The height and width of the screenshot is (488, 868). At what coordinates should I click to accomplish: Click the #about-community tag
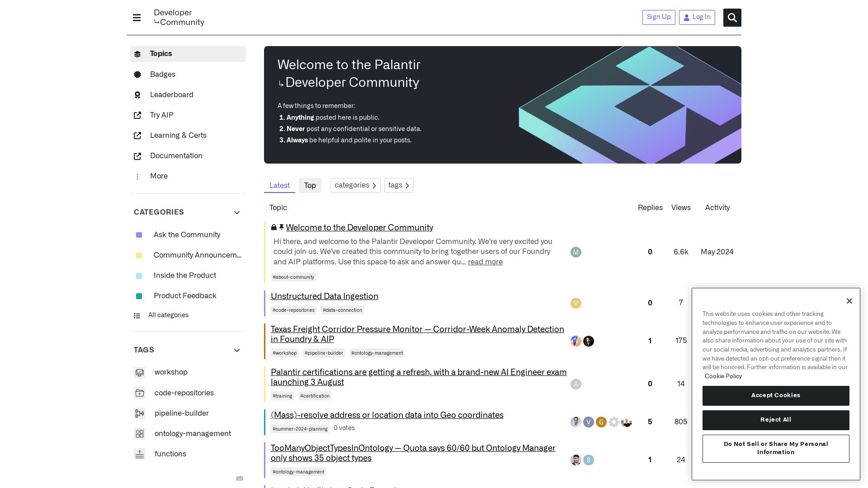click(x=293, y=277)
